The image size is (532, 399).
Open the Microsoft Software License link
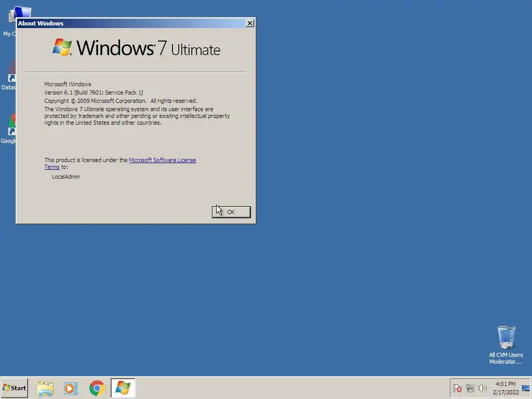(x=163, y=160)
